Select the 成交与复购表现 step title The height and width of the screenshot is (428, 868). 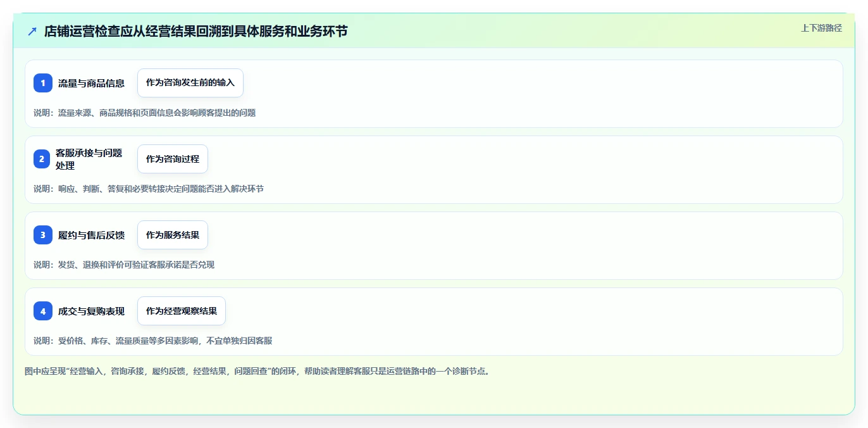pos(91,311)
